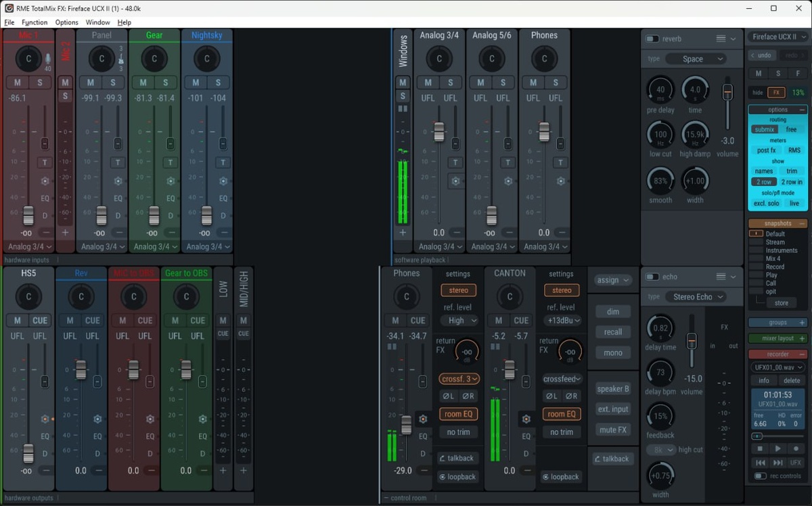Start recorder playback with the play button

pos(778,448)
